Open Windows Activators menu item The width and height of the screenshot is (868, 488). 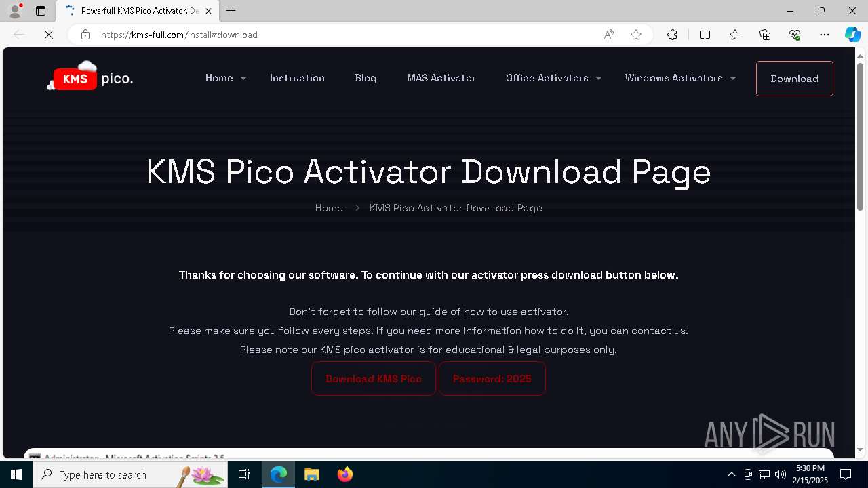click(674, 78)
